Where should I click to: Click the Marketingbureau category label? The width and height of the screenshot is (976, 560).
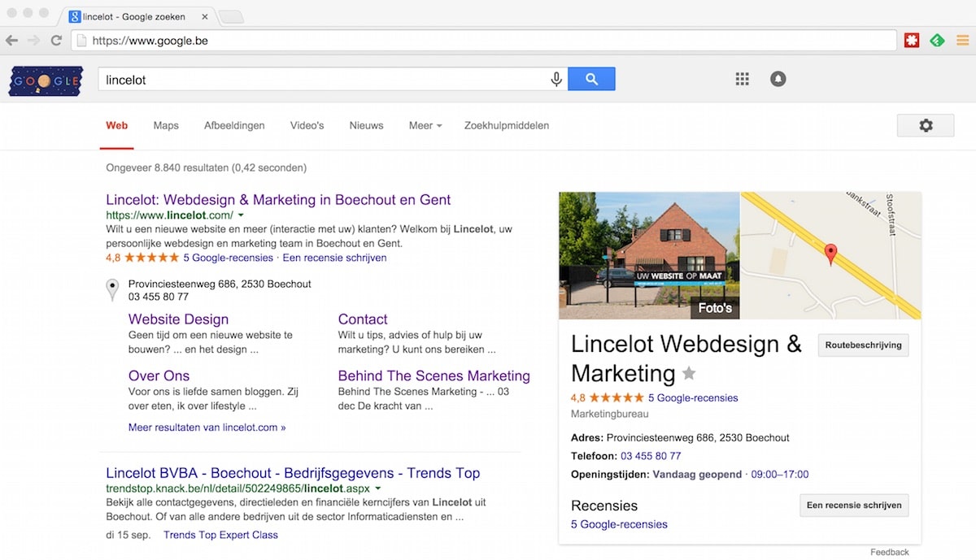(x=610, y=415)
